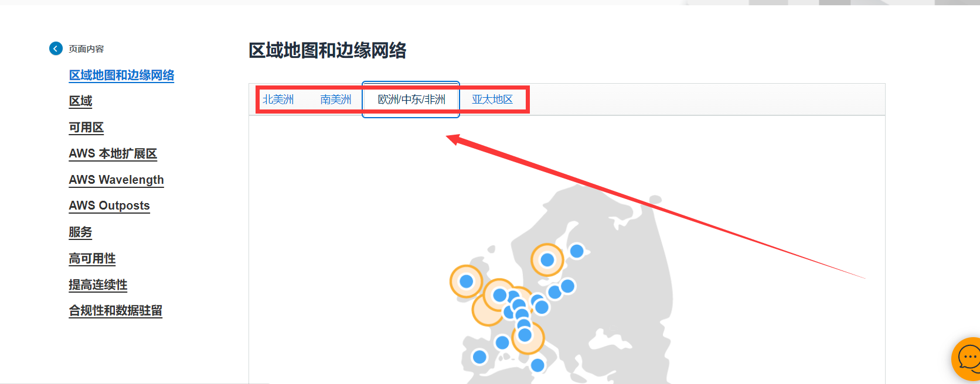Jump to the 服务 section
Image resolution: width=980 pixels, height=384 pixels.
(x=80, y=232)
